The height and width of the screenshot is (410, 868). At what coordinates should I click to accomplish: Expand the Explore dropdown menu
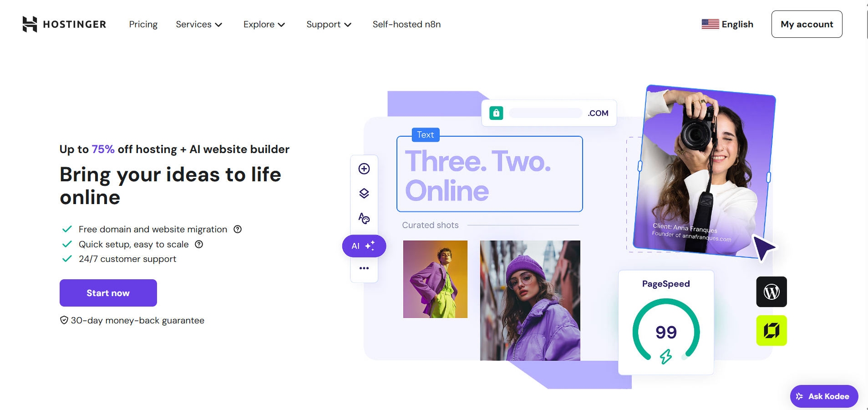[264, 24]
